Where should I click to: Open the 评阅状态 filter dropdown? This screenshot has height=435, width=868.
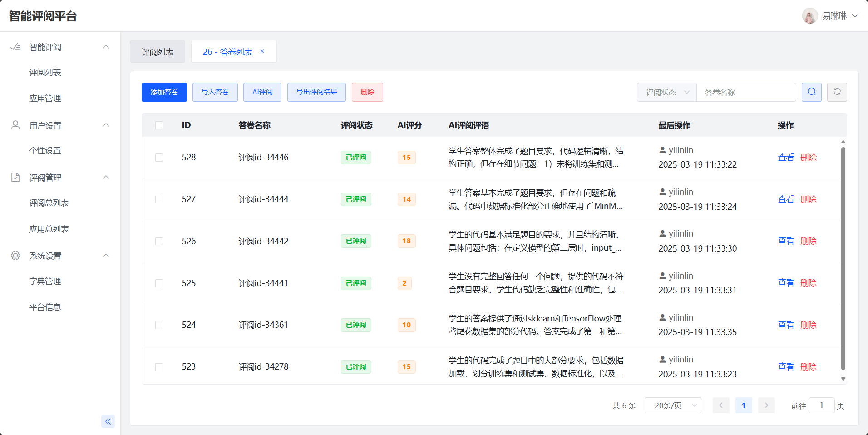click(667, 92)
